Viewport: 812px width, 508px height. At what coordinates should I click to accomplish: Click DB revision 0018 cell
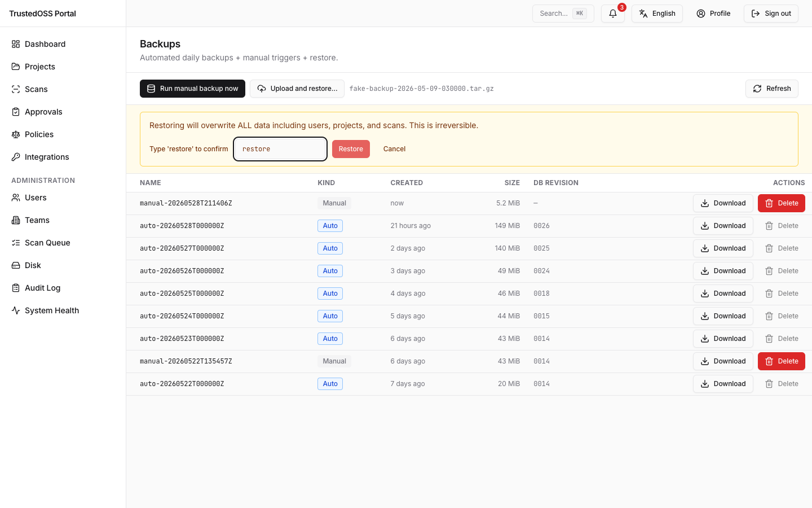tap(541, 294)
